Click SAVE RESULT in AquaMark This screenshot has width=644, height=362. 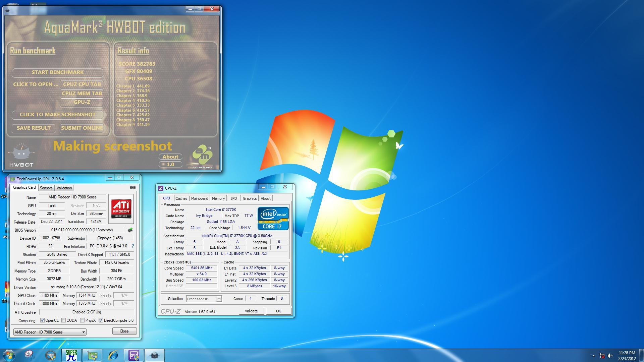click(x=34, y=128)
